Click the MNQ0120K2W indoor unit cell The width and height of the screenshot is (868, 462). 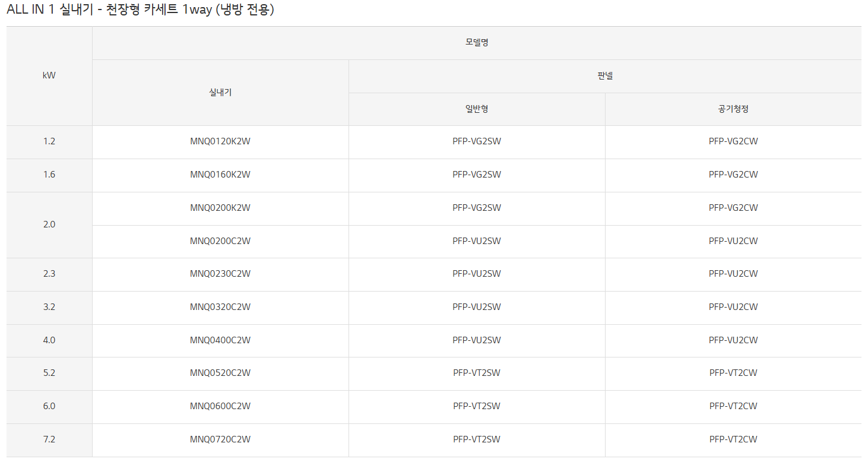pyautogui.click(x=220, y=141)
